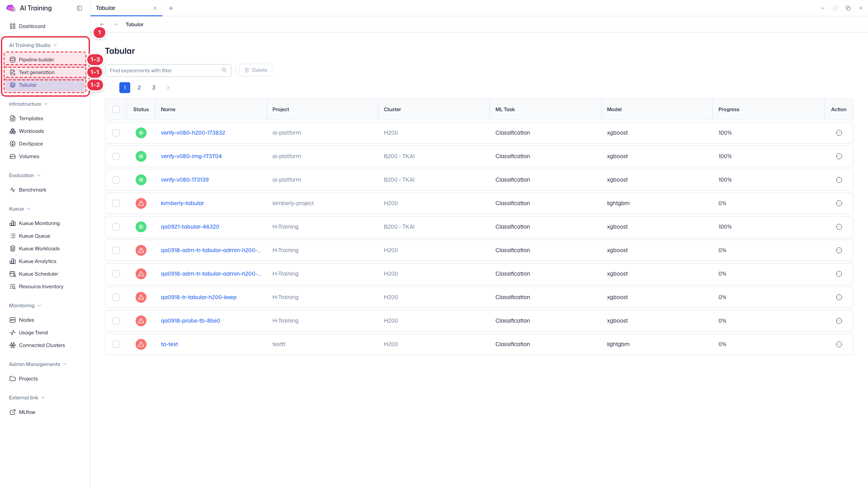This screenshot has height=488, width=868.
Task: Open Text generation menu item
Action: [x=45, y=72]
